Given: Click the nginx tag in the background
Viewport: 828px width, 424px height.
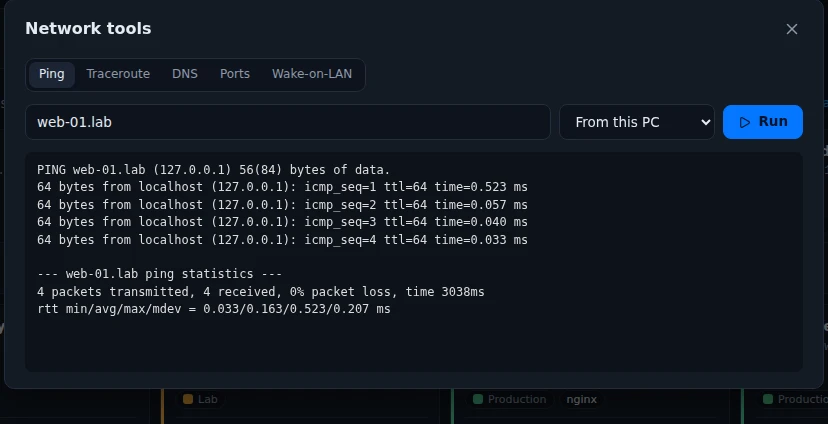Looking at the screenshot, I should 581,399.
